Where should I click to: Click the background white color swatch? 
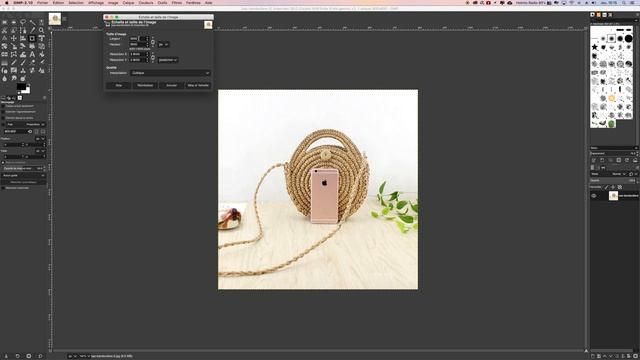pyautogui.click(x=27, y=91)
